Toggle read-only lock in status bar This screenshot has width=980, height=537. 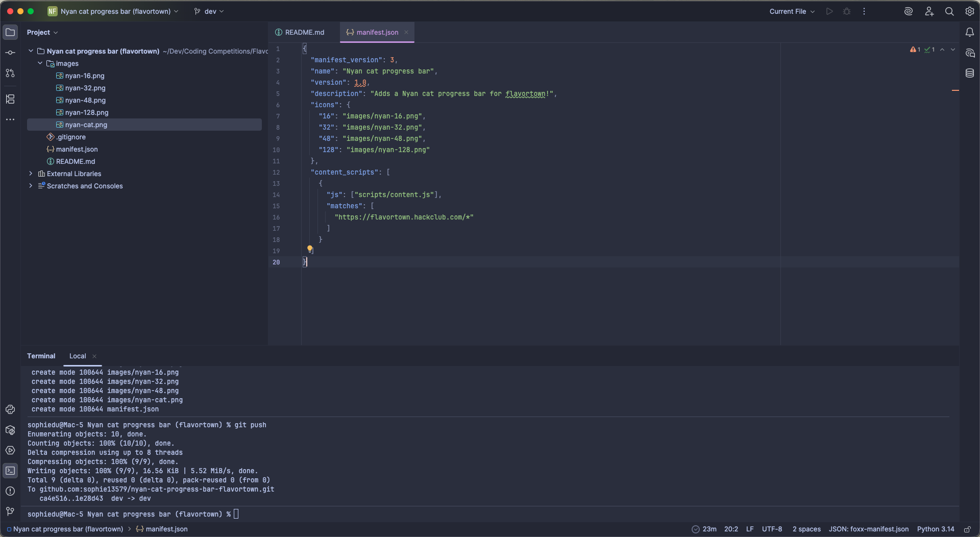point(967,529)
